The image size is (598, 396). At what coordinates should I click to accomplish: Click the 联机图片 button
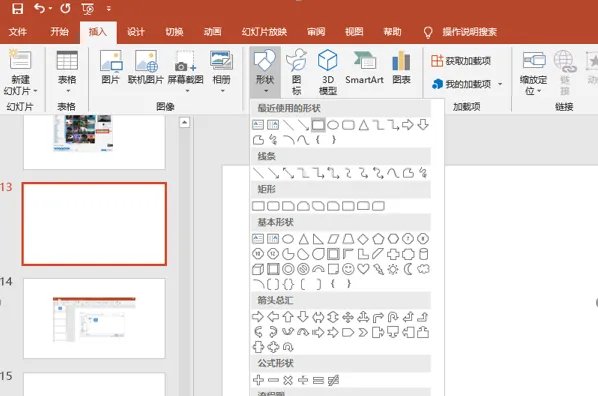coord(146,67)
